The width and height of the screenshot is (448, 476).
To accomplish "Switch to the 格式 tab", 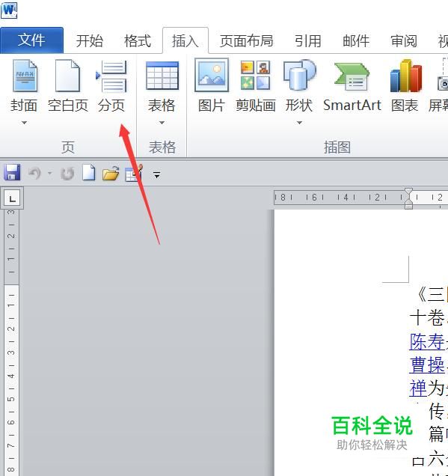I will coord(138,40).
